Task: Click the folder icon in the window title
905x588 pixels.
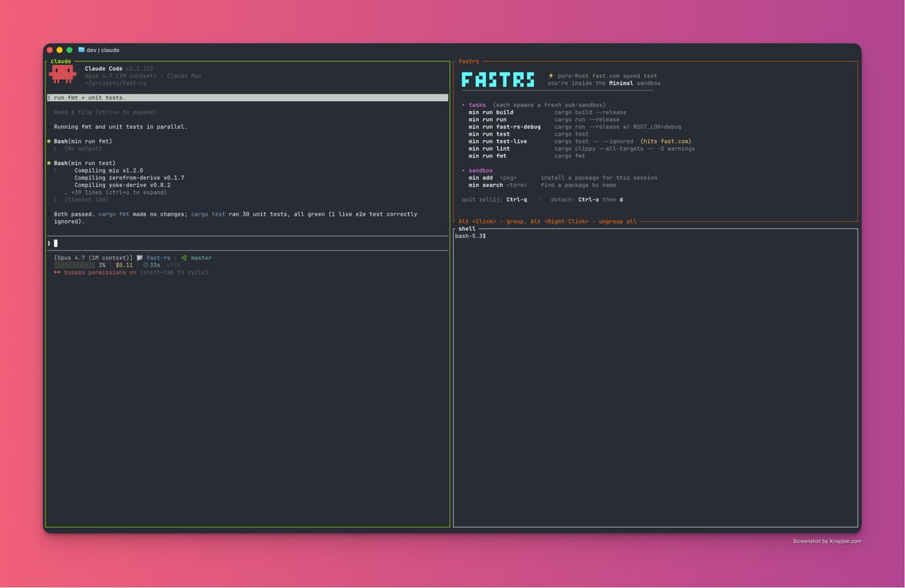Action: tap(81, 50)
